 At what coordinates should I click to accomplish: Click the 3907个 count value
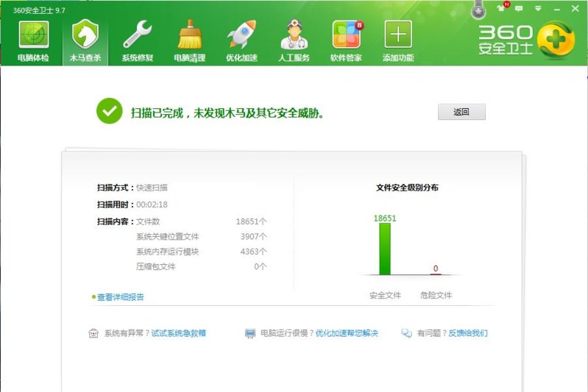[253, 237]
